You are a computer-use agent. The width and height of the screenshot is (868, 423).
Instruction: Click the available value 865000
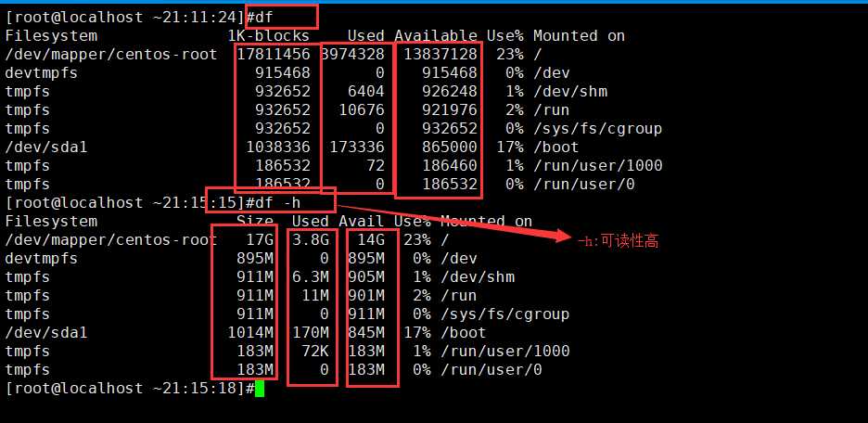450,147
